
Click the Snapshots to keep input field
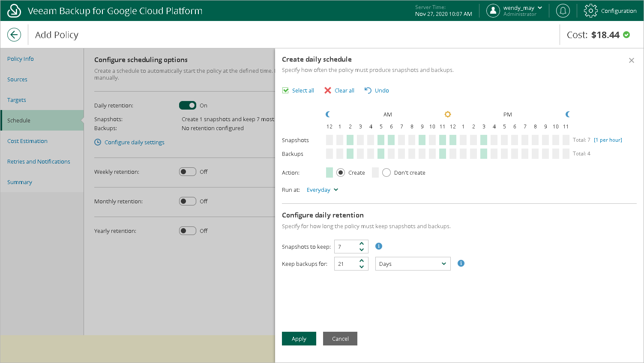tap(345, 247)
